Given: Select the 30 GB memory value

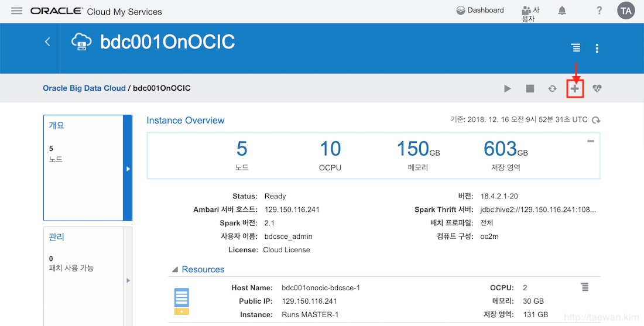Looking at the screenshot, I should (x=533, y=301).
